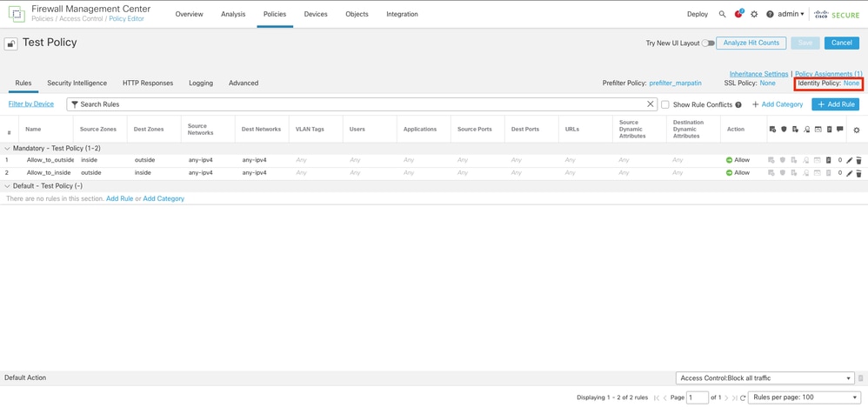Edit the Allow_to_outside rule with pencil icon
The width and height of the screenshot is (868, 414).
[849, 160]
